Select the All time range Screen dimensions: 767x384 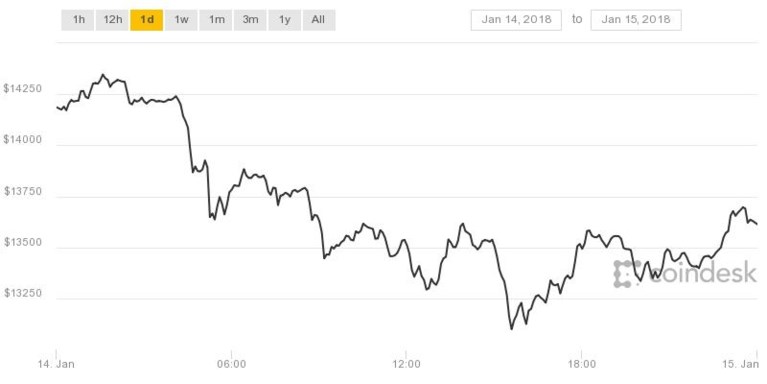(x=318, y=20)
